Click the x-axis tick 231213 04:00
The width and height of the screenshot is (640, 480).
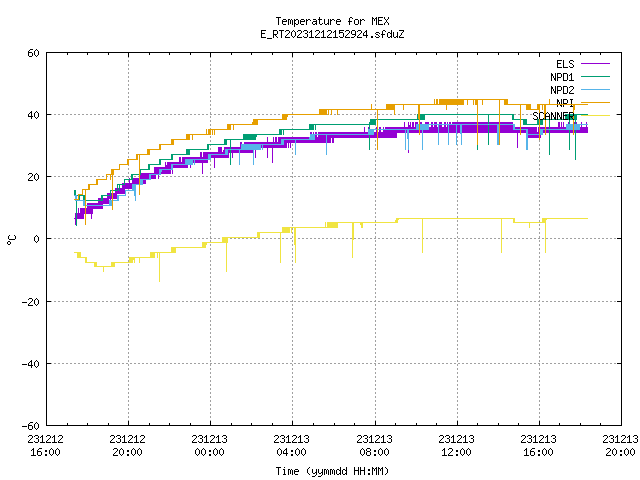292,446
